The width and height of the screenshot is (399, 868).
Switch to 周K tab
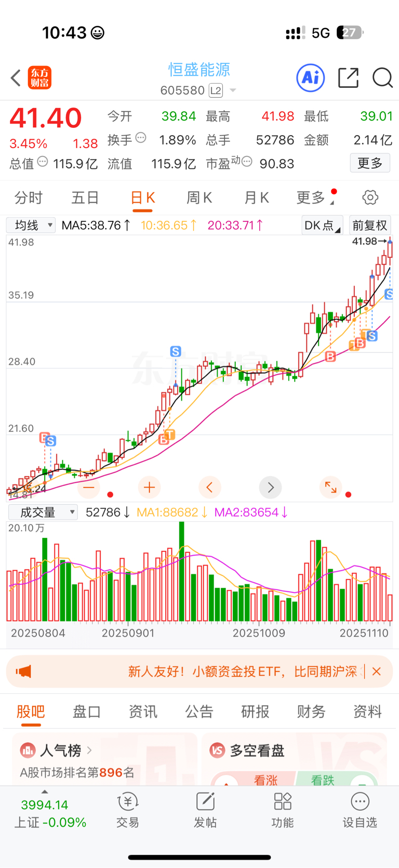tap(199, 198)
